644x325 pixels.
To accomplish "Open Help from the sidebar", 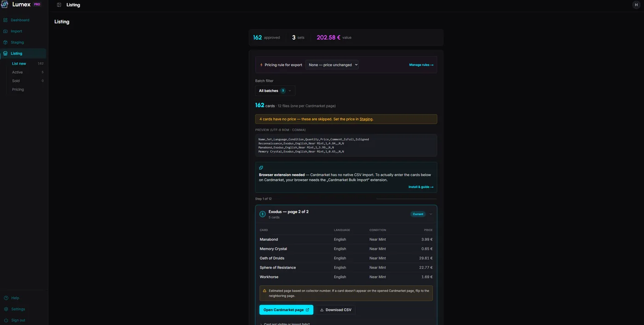I will click(23, 298).
